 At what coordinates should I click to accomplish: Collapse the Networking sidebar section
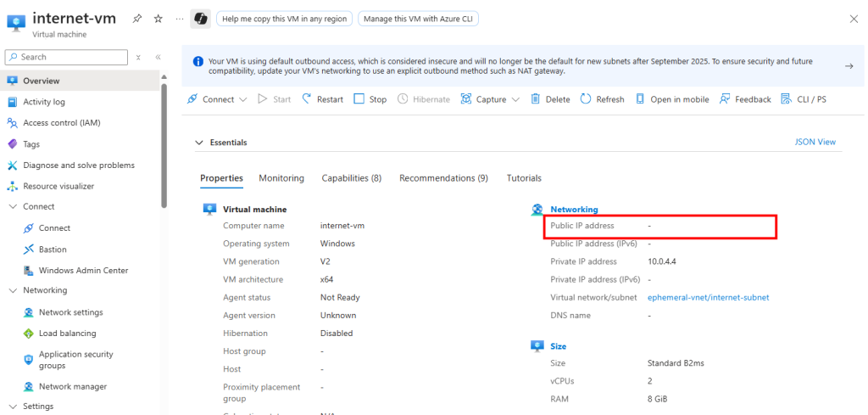(14, 290)
